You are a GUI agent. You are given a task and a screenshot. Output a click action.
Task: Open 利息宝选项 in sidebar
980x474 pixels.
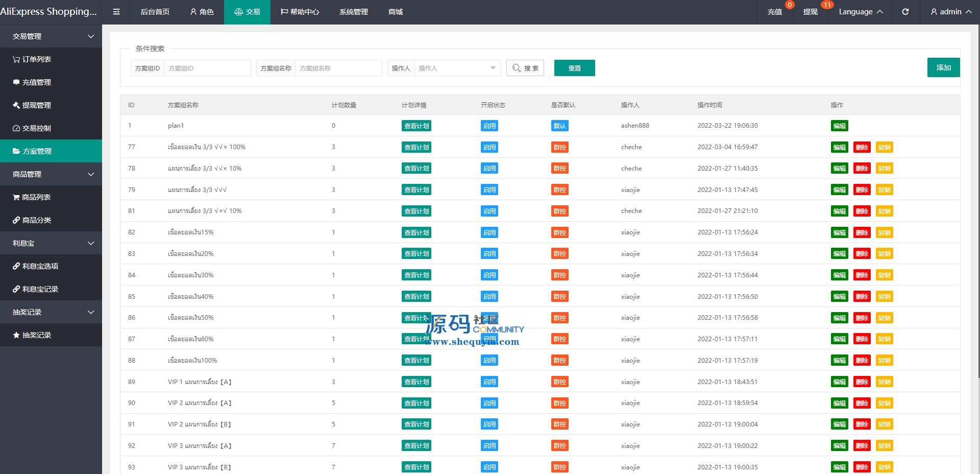point(51,266)
